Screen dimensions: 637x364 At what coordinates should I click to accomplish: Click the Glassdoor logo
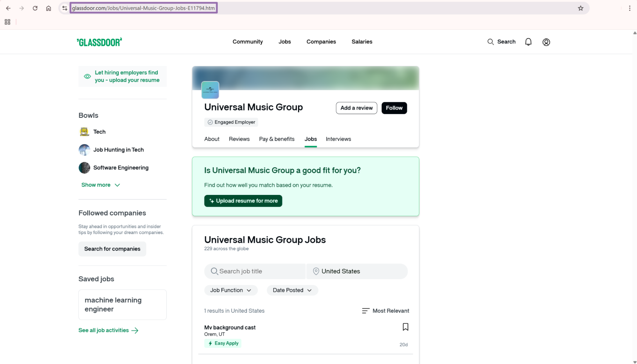tap(99, 42)
